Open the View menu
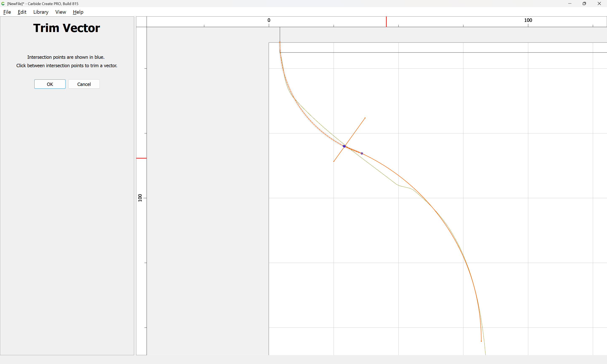 (x=61, y=12)
